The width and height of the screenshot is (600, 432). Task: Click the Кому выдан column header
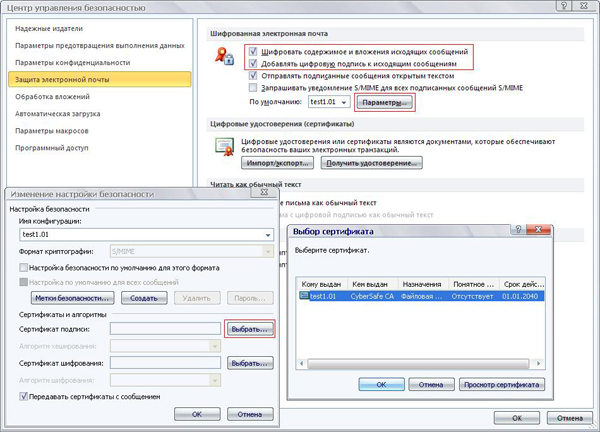(x=322, y=284)
